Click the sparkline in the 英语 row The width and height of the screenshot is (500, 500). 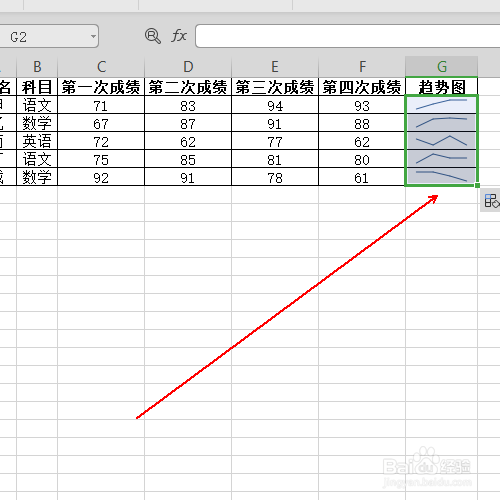[x=442, y=140]
